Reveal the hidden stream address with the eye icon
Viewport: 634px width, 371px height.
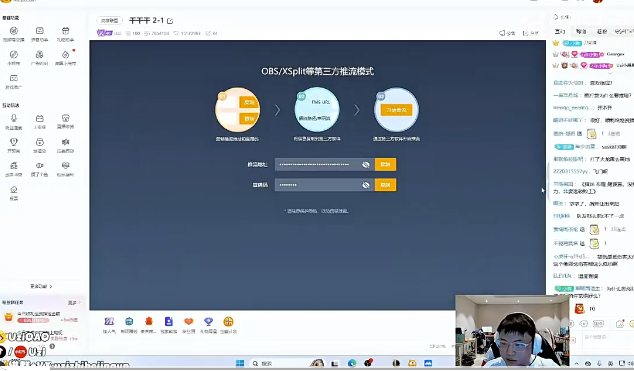coord(366,164)
